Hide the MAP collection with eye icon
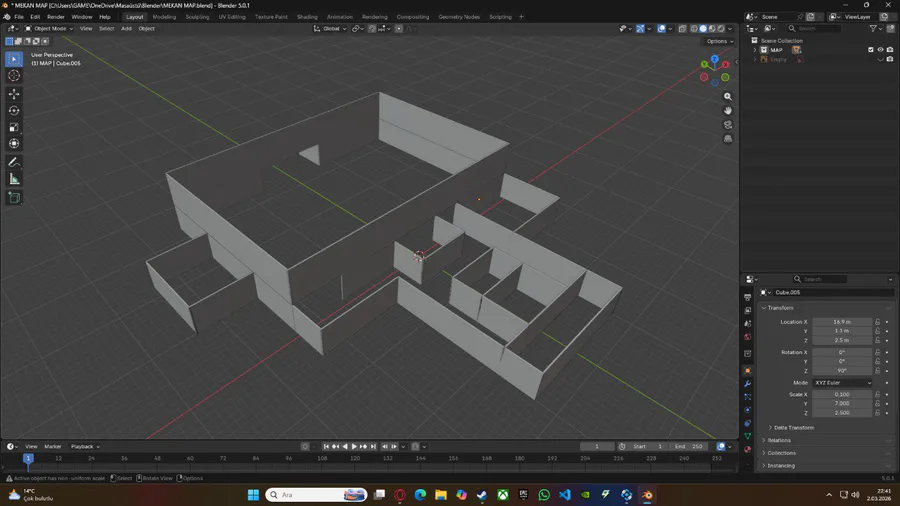This screenshot has width=900, height=506. [880, 50]
